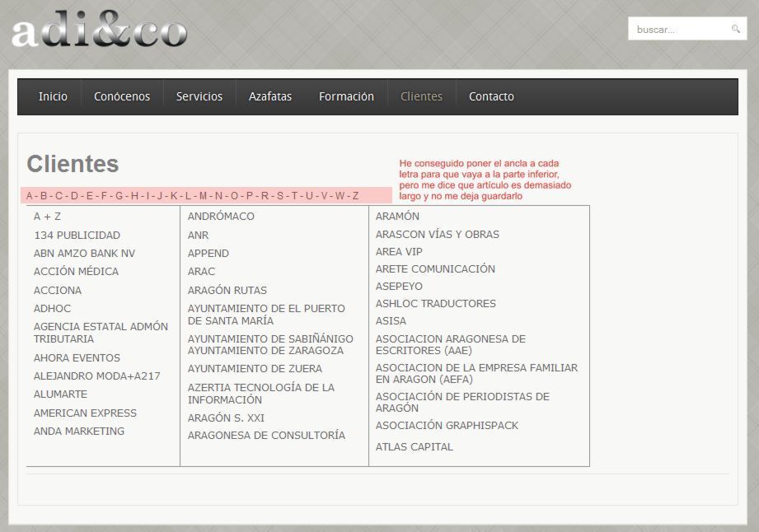
Task: Click ARASCON VÍAS Y OBRAS entry
Action: (438, 235)
